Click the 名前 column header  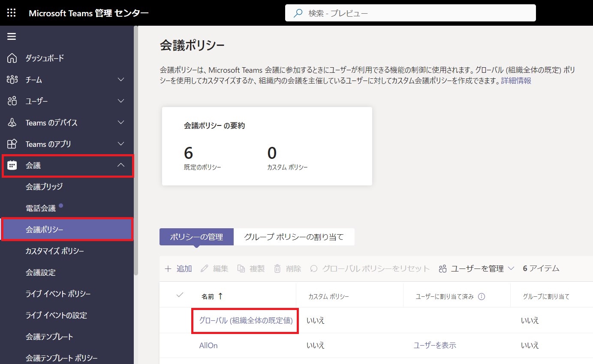tap(208, 296)
